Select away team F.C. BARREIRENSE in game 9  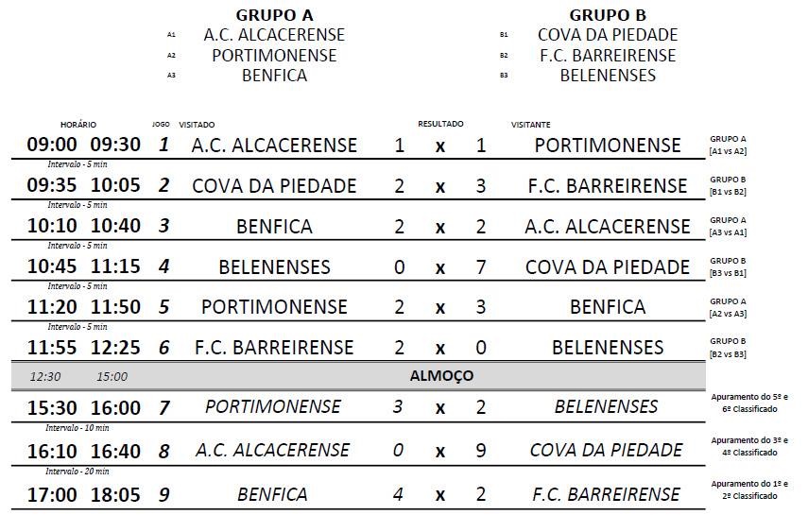point(607,494)
